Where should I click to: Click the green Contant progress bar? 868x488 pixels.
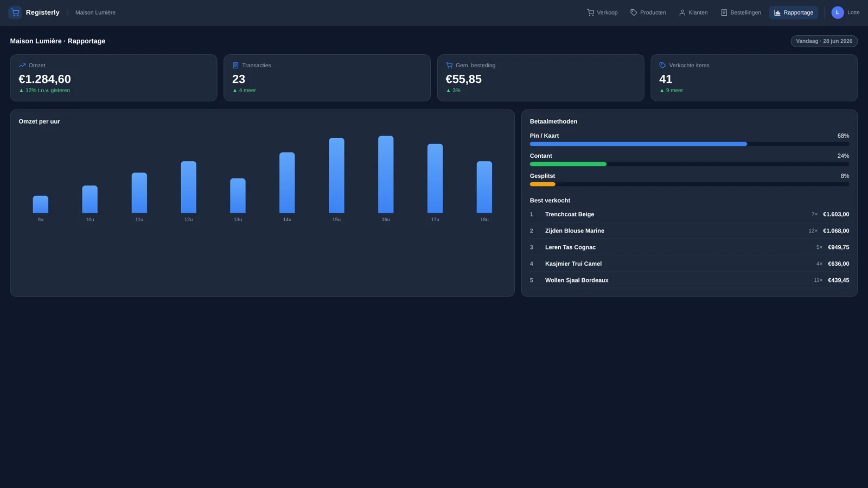pos(568,164)
